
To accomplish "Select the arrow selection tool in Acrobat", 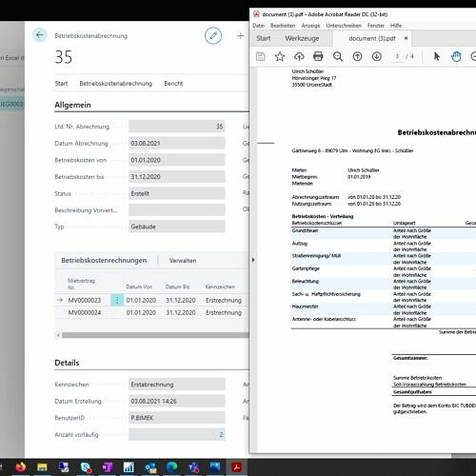I will pos(437,56).
